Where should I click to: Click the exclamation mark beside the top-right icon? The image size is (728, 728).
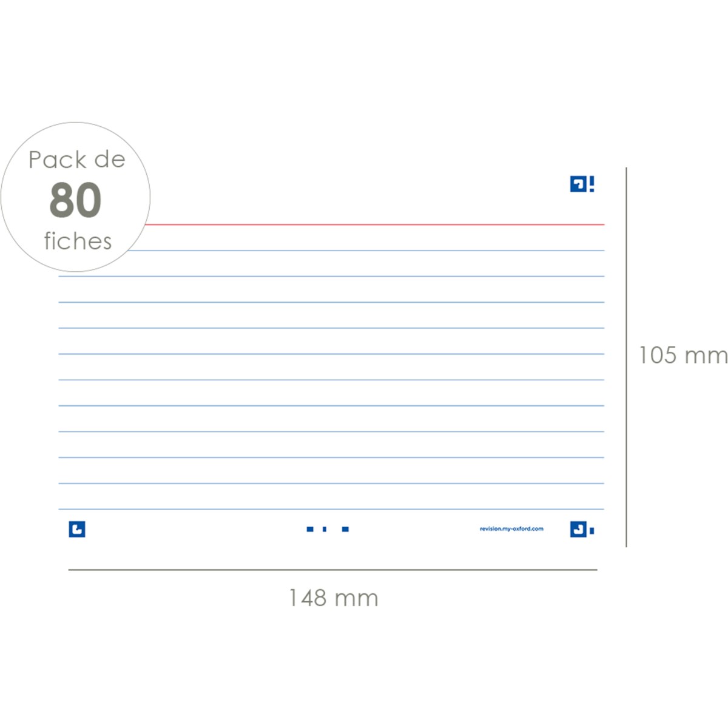point(592,184)
